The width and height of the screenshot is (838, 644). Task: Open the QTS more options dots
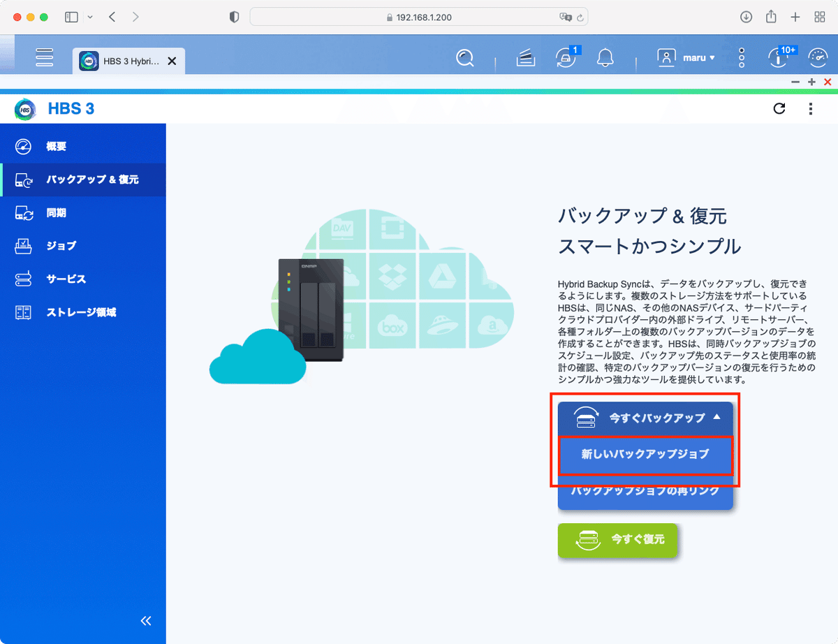pos(742,58)
